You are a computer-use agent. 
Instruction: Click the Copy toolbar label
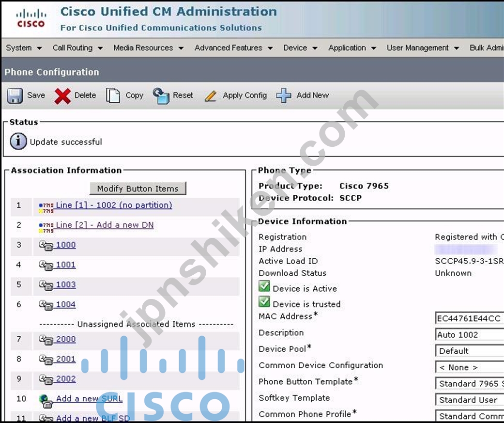tap(135, 95)
